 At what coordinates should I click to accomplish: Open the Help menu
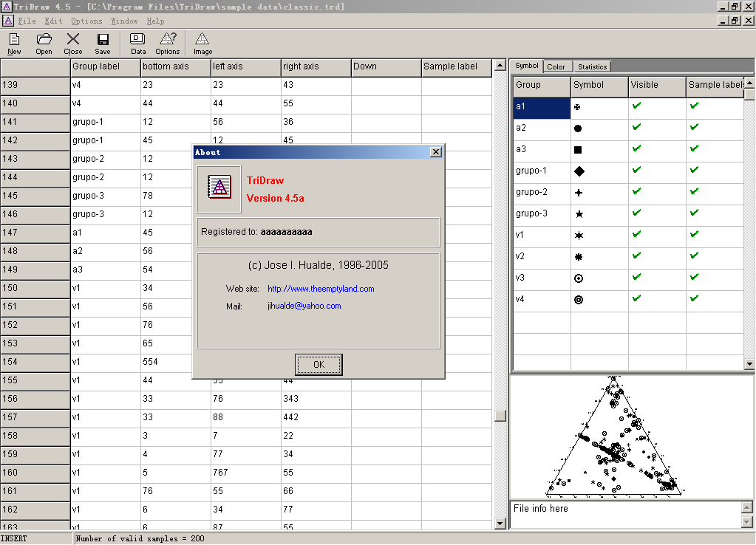(x=155, y=21)
